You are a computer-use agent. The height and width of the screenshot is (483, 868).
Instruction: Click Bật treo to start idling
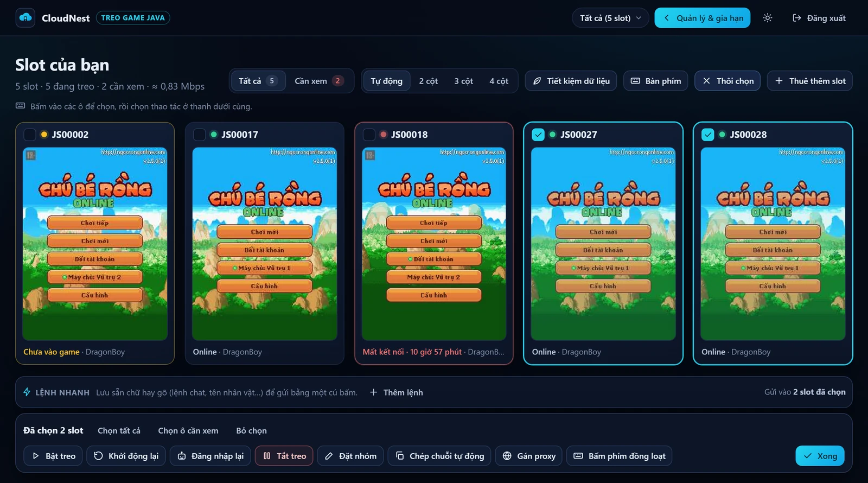(x=53, y=456)
